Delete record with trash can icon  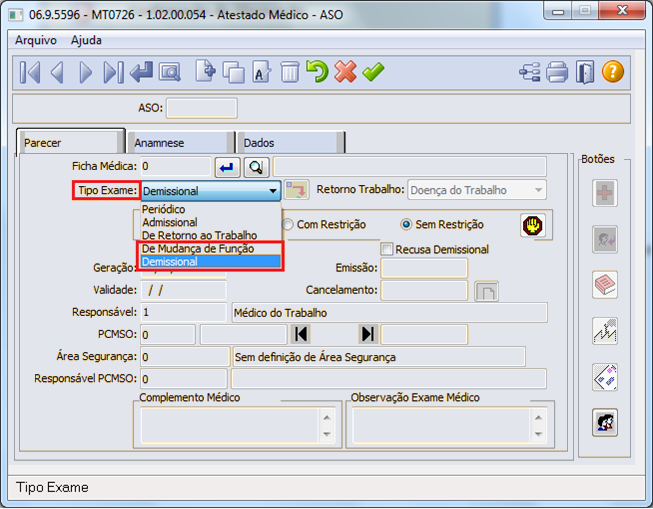pos(289,72)
